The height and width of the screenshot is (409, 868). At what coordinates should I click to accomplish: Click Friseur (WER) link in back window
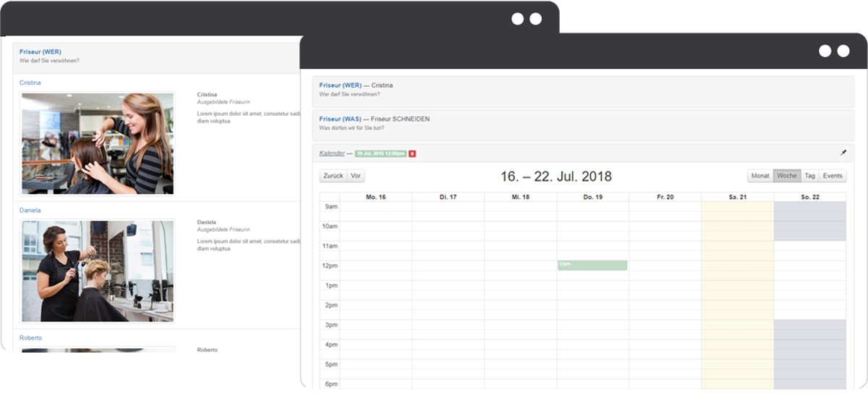click(x=41, y=52)
